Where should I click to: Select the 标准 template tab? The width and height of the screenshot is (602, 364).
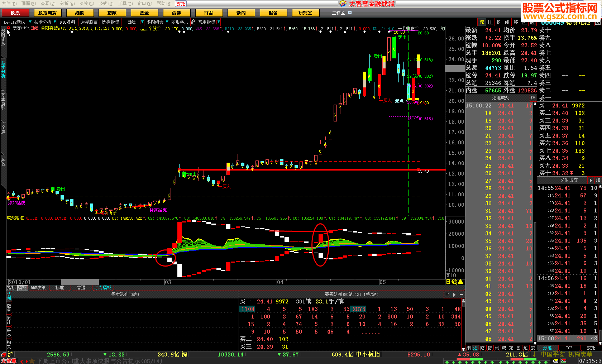point(59,288)
